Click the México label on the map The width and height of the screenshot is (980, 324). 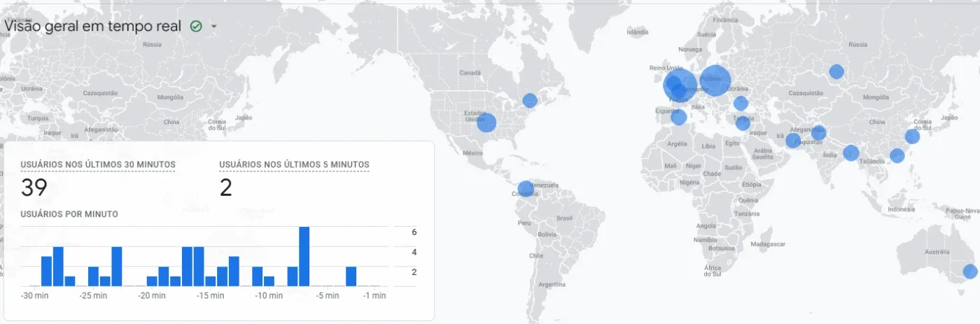pos(472,152)
